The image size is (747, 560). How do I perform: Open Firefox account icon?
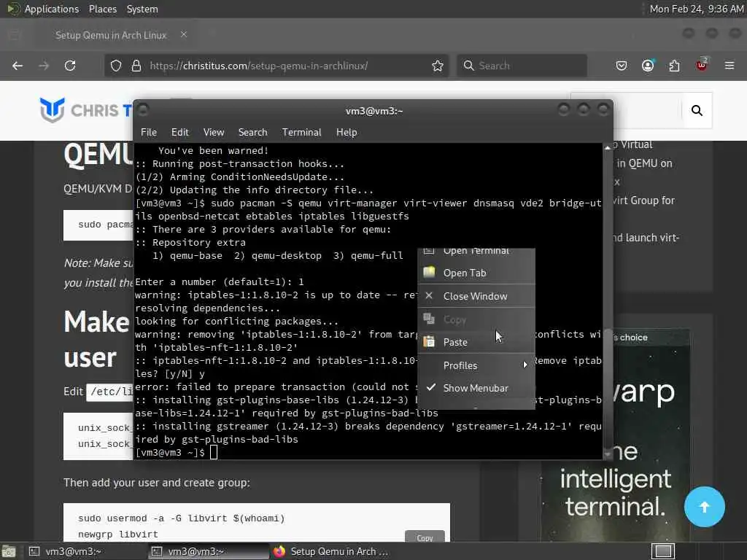[648, 66]
